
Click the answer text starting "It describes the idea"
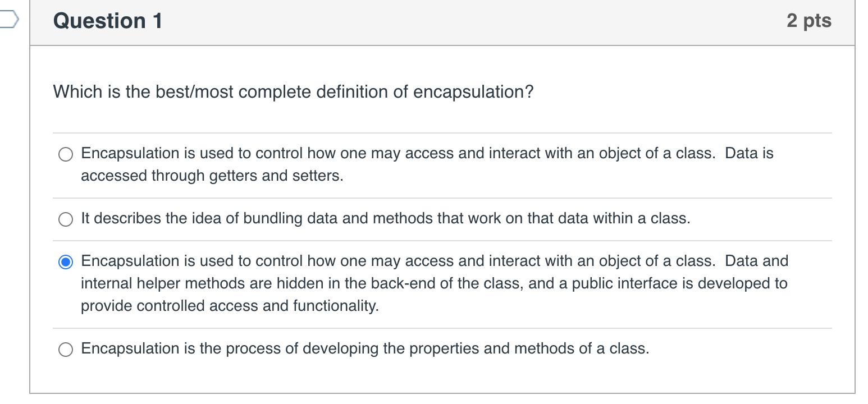[x=385, y=218]
